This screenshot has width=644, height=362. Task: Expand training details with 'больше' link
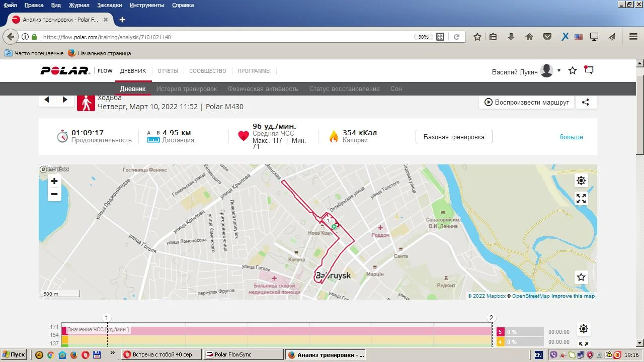(571, 137)
